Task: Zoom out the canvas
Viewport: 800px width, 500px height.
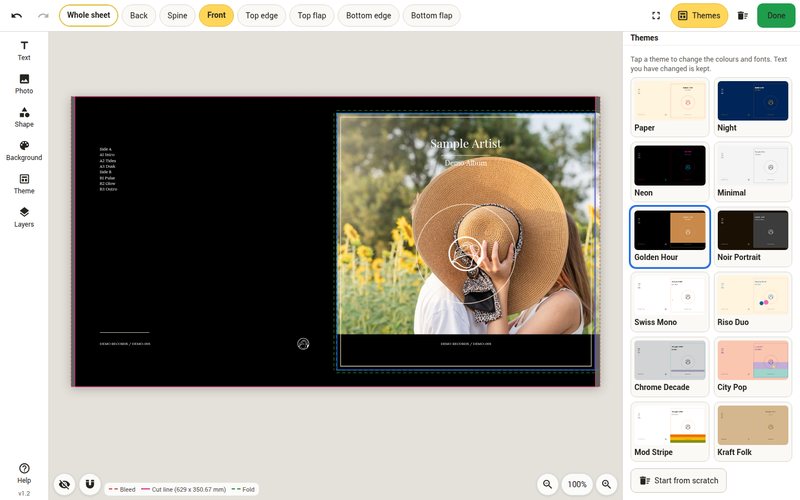Action: tap(547, 484)
